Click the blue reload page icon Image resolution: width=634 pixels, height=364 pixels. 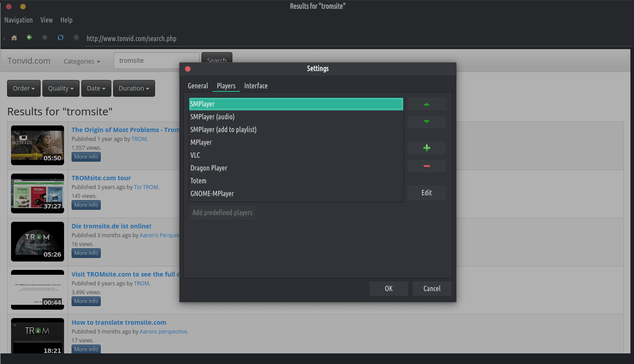pyautogui.click(x=61, y=38)
